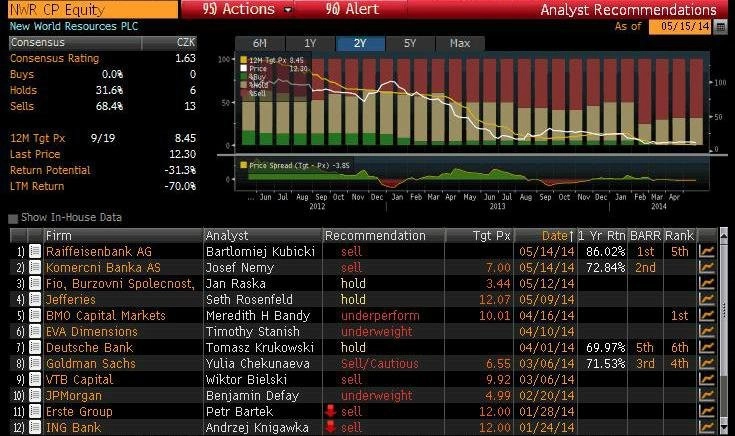Image resolution: width=735 pixels, height=436 pixels.
Task: Open chart icon for Komercni Banka AS row
Action: tap(707, 267)
